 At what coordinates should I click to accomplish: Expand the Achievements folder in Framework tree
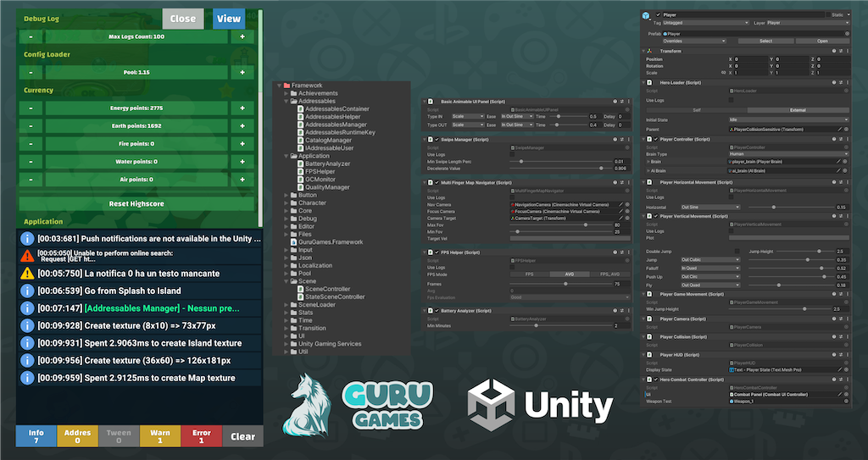[287, 93]
